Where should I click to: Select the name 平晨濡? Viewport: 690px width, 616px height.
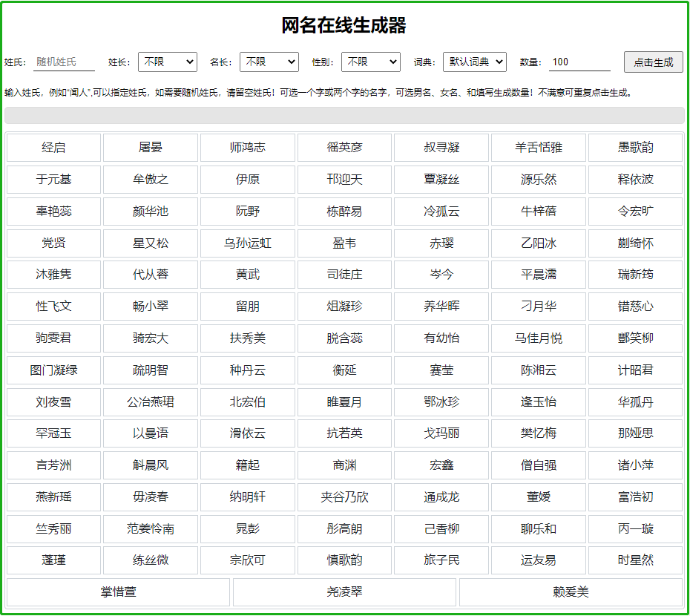coord(539,275)
